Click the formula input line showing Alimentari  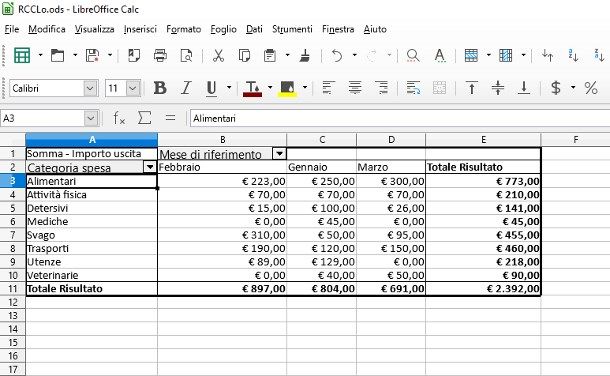(x=400, y=118)
